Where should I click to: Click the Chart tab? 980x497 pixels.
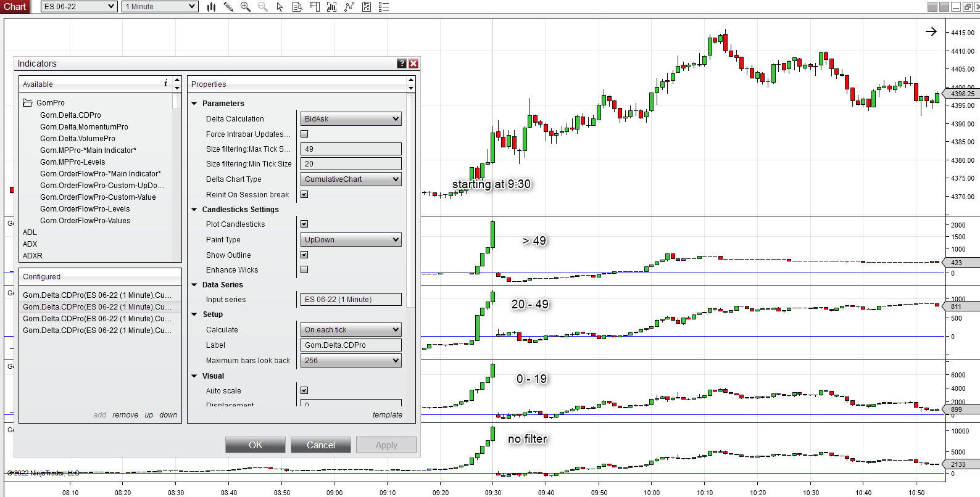click(15, 7)
